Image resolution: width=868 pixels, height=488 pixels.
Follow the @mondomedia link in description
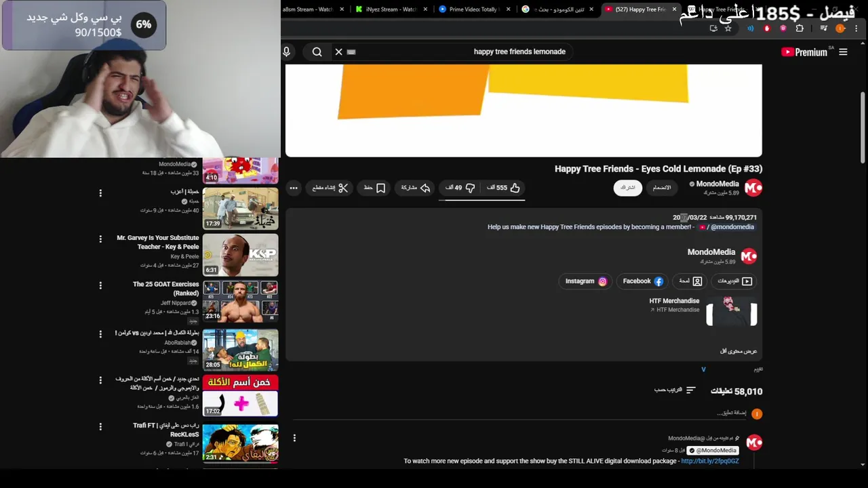(732, 227)
